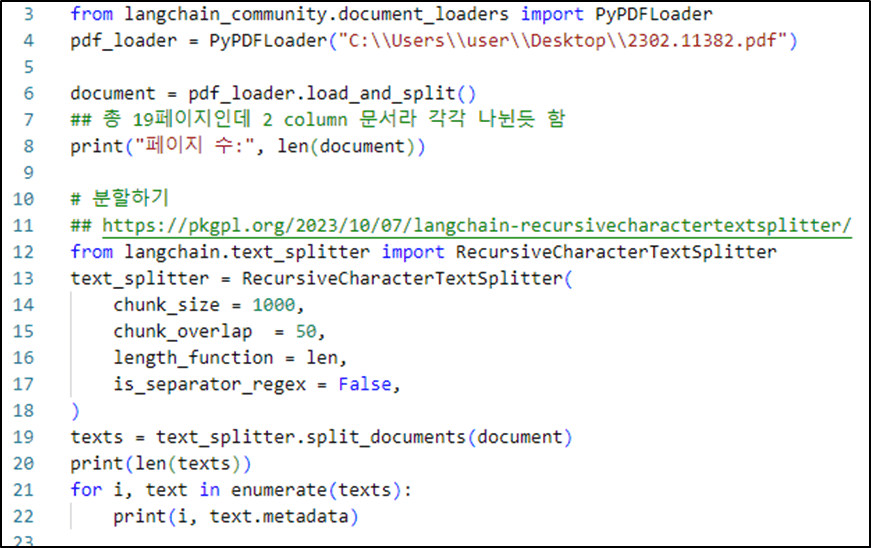The width and height of the screenshot is (871, 548).
Task: Click line number 8 in gutter
Action: (29, 146)
